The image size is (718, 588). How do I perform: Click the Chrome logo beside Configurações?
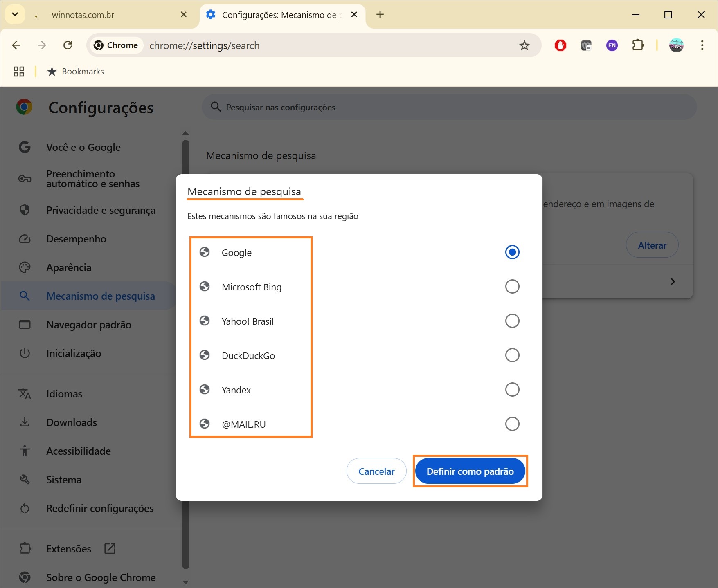pos(24,107)
